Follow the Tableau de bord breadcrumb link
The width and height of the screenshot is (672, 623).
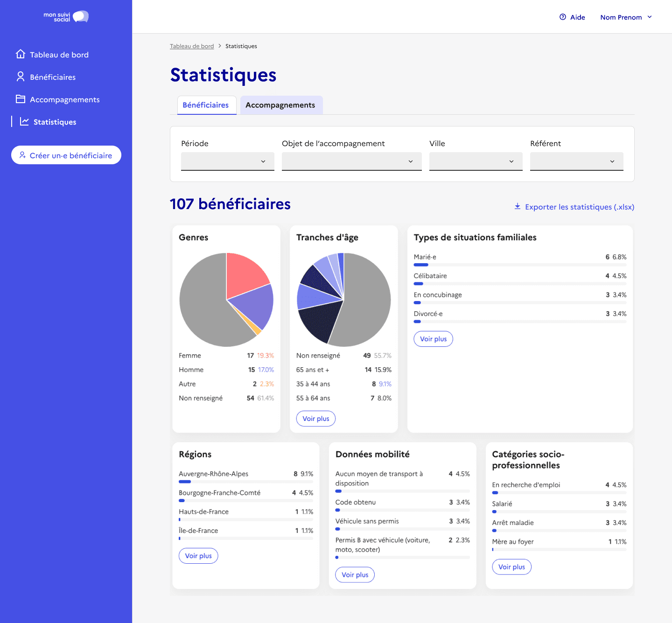coord(192,46)
